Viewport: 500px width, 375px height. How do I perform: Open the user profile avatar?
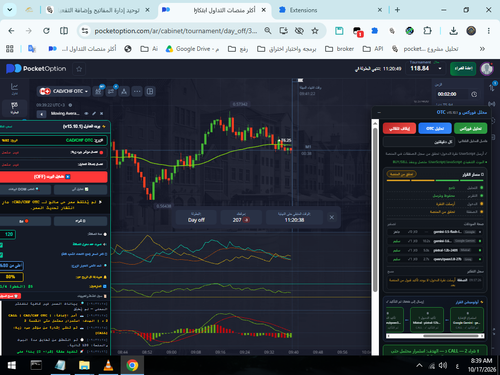(x=487, y=69)
